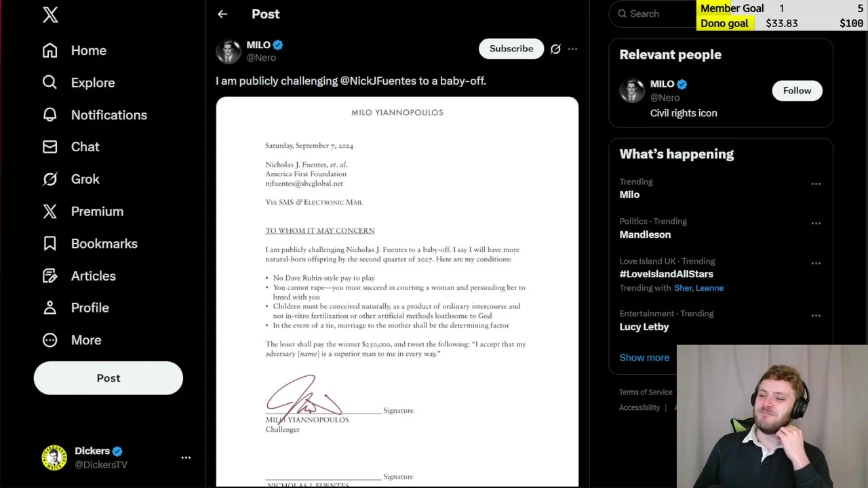Open the letter image in the post
This screenshot has height=488, width=868.
(397, 291)
